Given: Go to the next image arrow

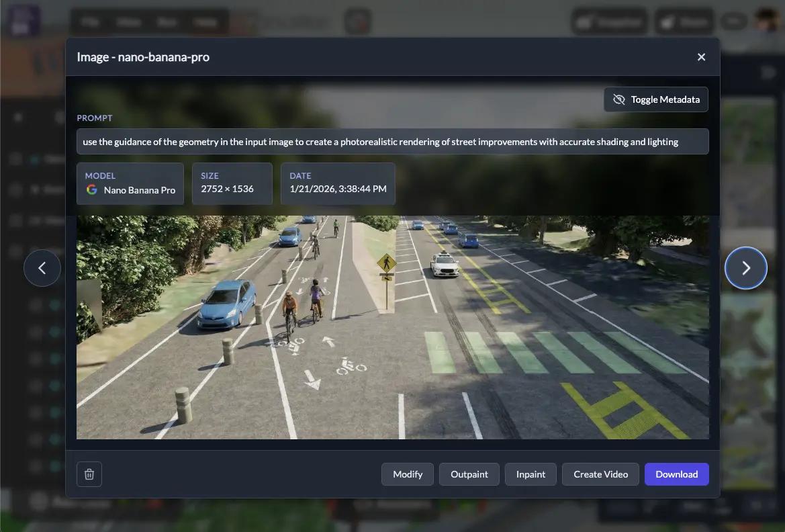Looking at the screenshot, I should pos(745,268).
